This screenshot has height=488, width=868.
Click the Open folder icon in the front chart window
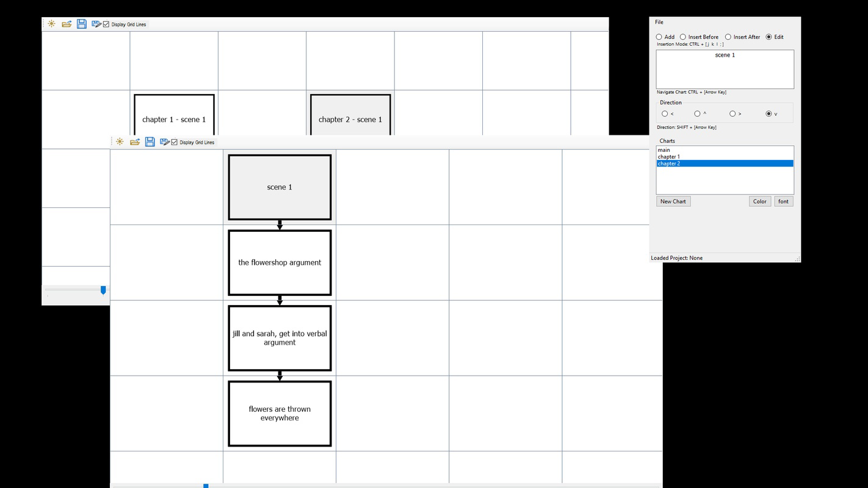point(135,142)
